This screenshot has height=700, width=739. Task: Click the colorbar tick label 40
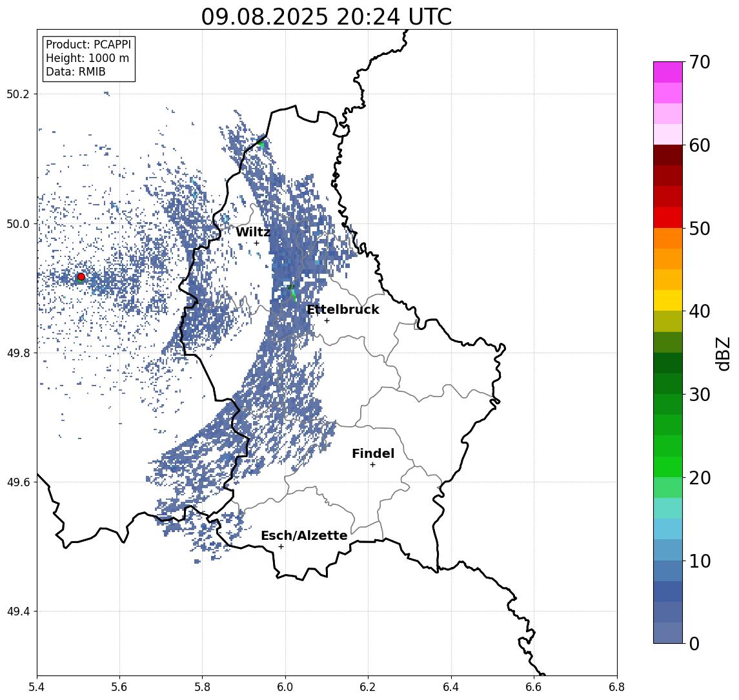coord(700,311)
